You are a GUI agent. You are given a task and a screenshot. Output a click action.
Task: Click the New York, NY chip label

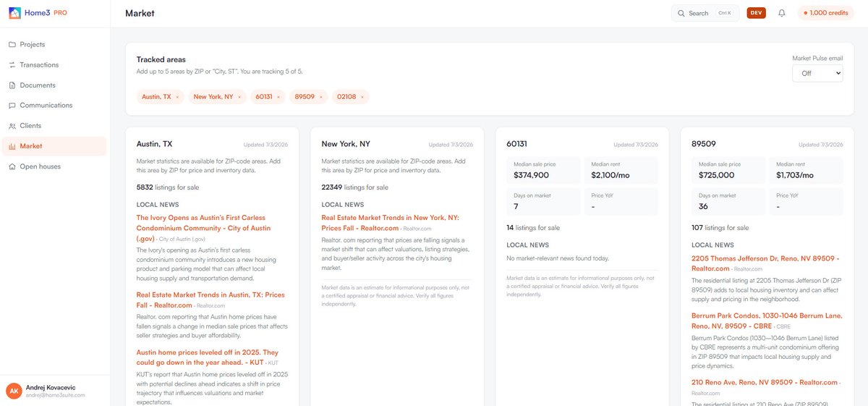pyautogui.click(x=213, y=97)
